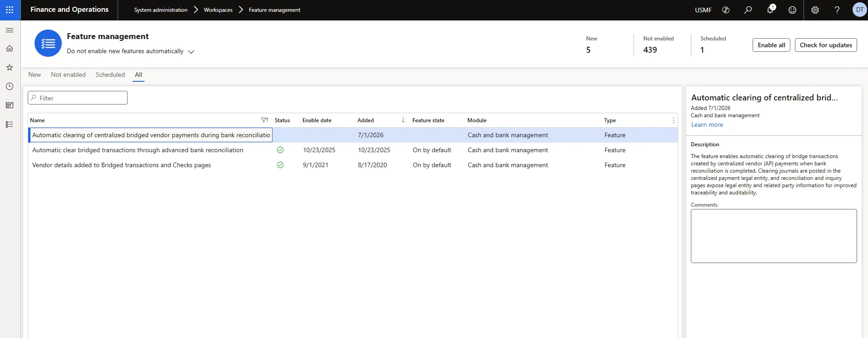The image size is (868, 338).
Task: Select the All tab
Action: click(x=139, y=75)
